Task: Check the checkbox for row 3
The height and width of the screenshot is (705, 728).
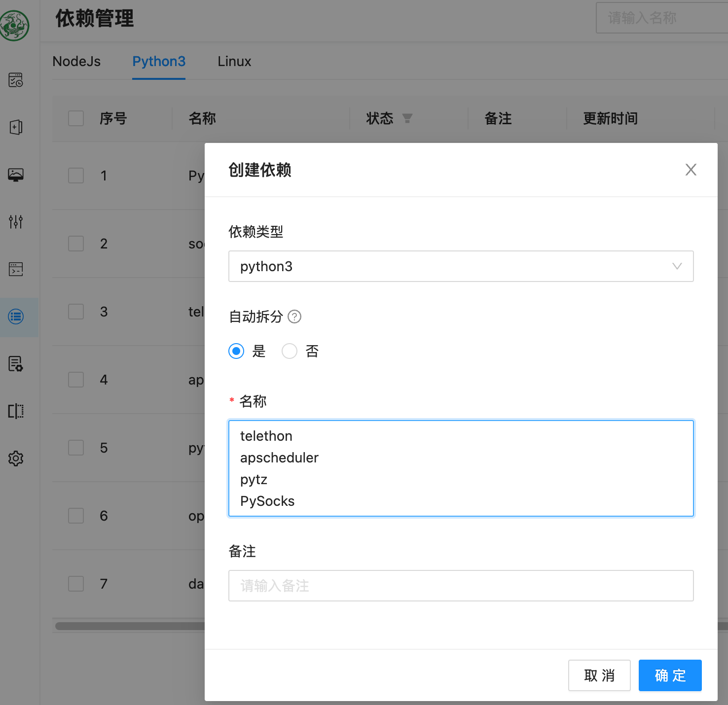Action: click(76, 312)
